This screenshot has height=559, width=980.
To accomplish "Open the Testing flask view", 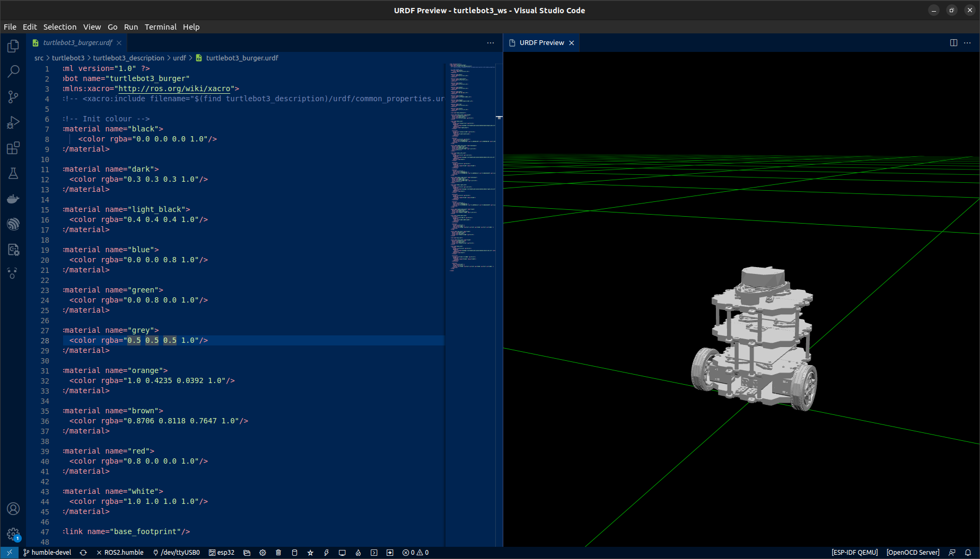I will (x=13, y=173).
